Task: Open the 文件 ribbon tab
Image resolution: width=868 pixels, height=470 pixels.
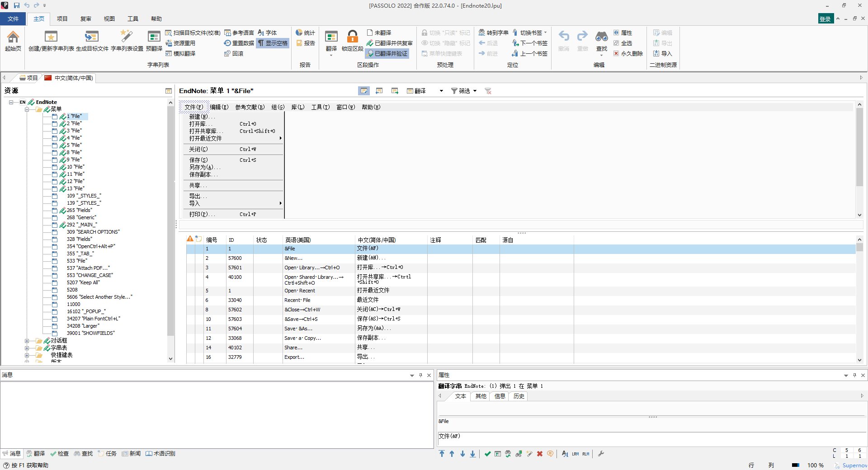Action: coord(13,19)
